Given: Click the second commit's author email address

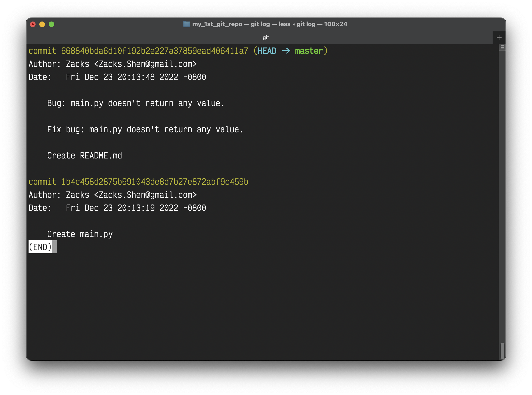Looking at the screenshot, I should [145, 195].
